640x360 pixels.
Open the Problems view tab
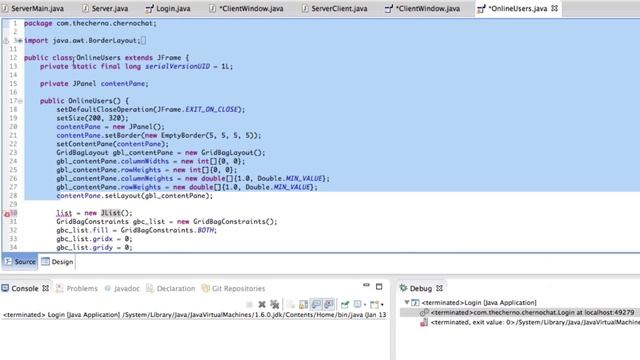pos(77,288)
